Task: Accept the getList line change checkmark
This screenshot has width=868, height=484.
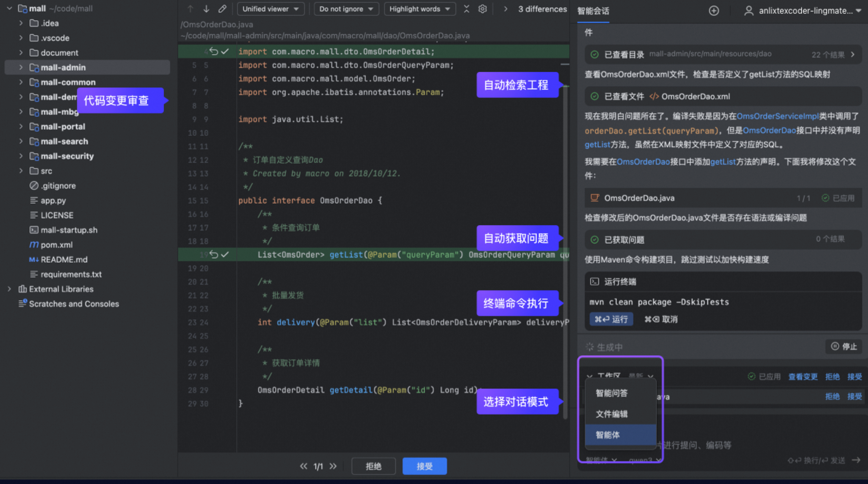Action: pyautogui.click(x=225, y=254)
